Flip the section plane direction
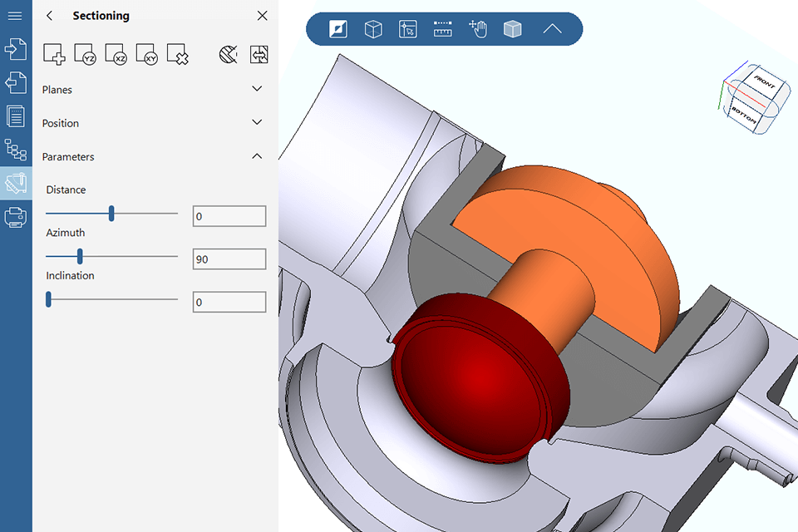This screenshot has width=798, height=532. coord(259,55)
